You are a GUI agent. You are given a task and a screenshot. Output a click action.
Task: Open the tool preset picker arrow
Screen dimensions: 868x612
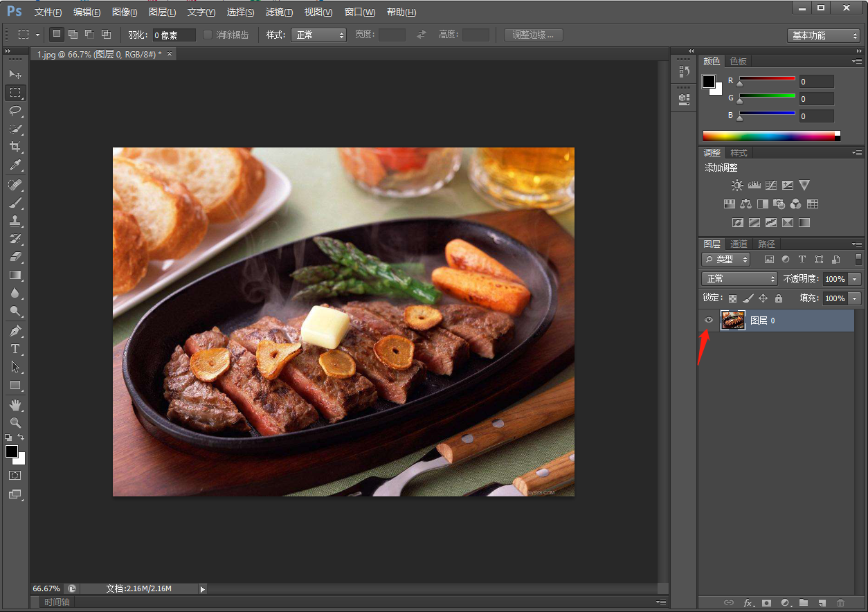pyautogui.click(x=37, y=35)
